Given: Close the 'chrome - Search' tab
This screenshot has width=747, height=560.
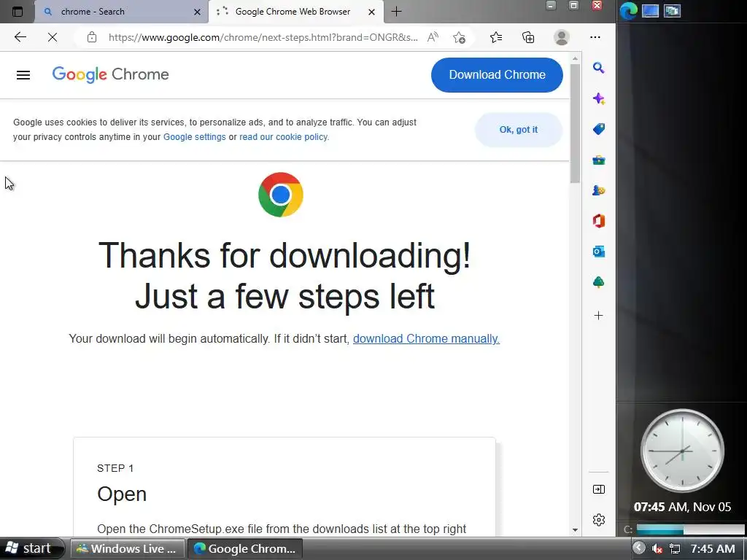Looking at the screenshot, I should point(197,12).
